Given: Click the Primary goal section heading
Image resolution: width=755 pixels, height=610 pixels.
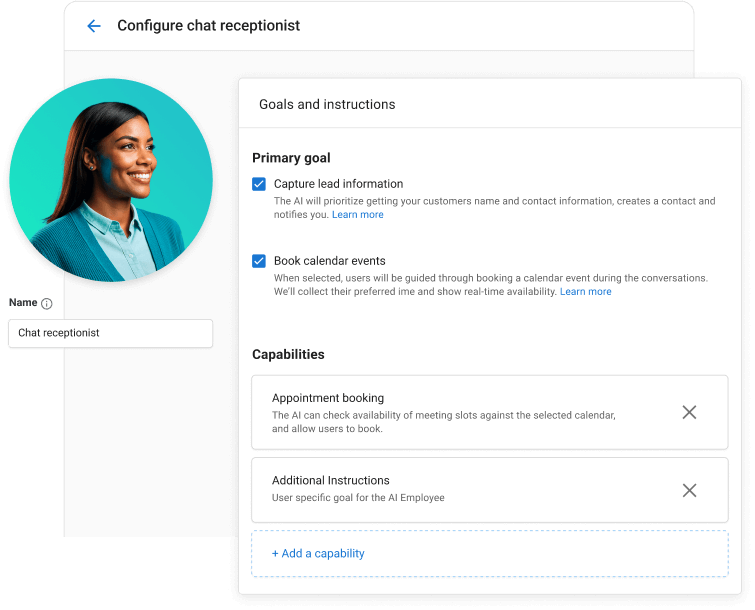Looking at the screenshot, I should [291, 158].
